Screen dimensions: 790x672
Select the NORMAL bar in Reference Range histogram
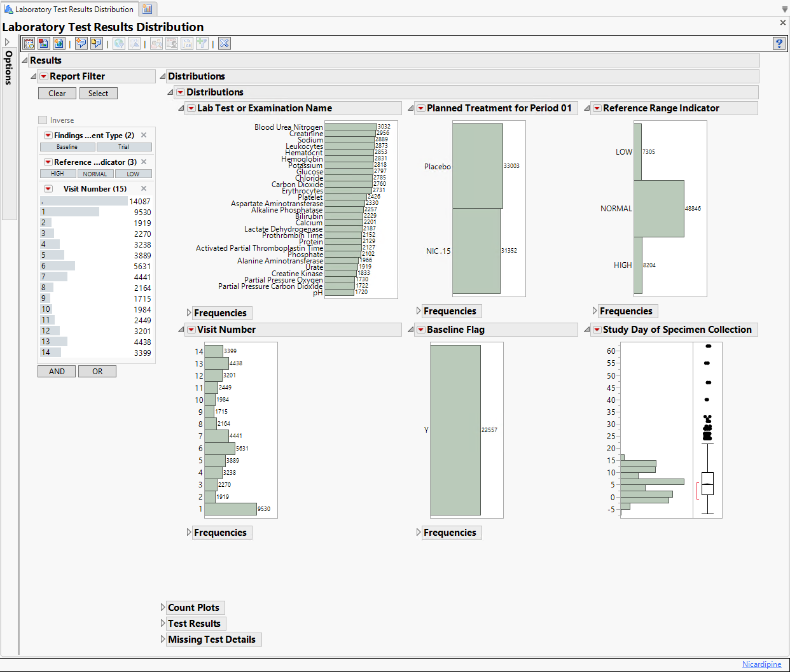coord(659,209)
